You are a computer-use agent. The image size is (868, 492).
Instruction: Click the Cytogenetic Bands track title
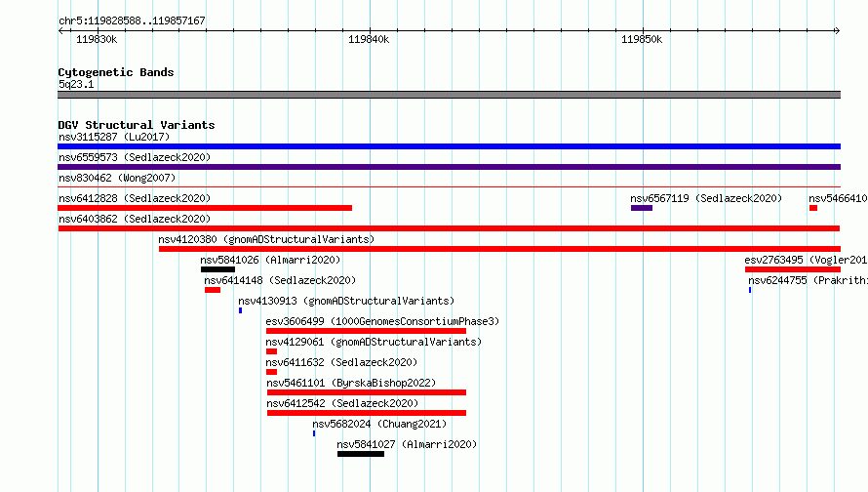[x=116, y=72]
